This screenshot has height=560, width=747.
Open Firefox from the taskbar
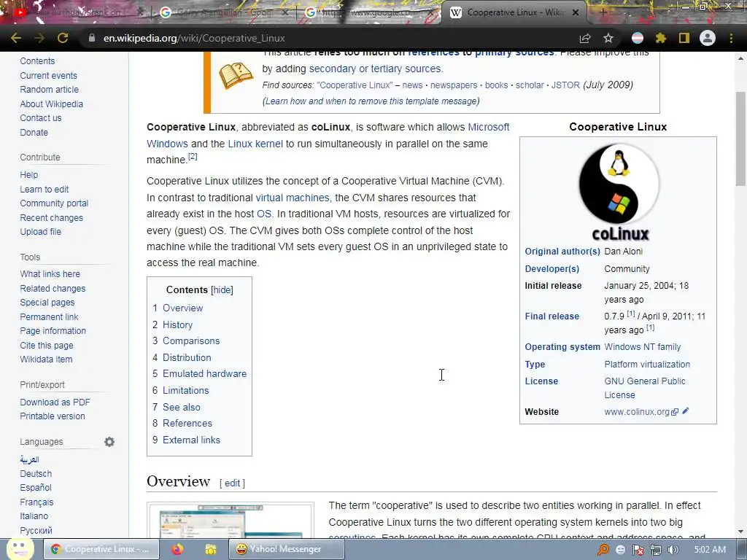point(177,549)
